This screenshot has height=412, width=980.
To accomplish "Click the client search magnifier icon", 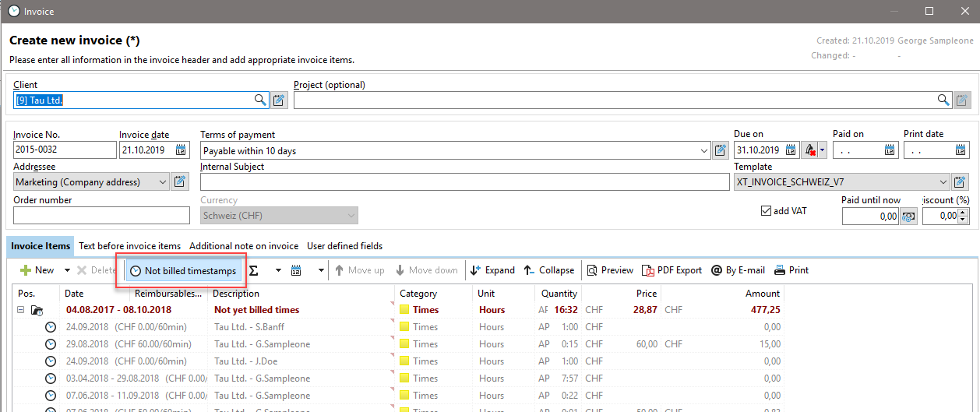I will (x=260, y=100).
